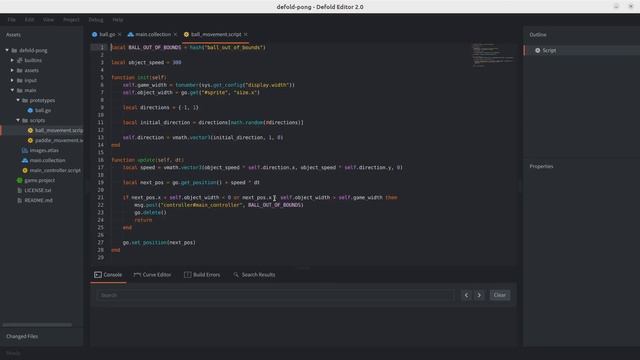
Task: Click the builtins folder icon
Action: 20,60
